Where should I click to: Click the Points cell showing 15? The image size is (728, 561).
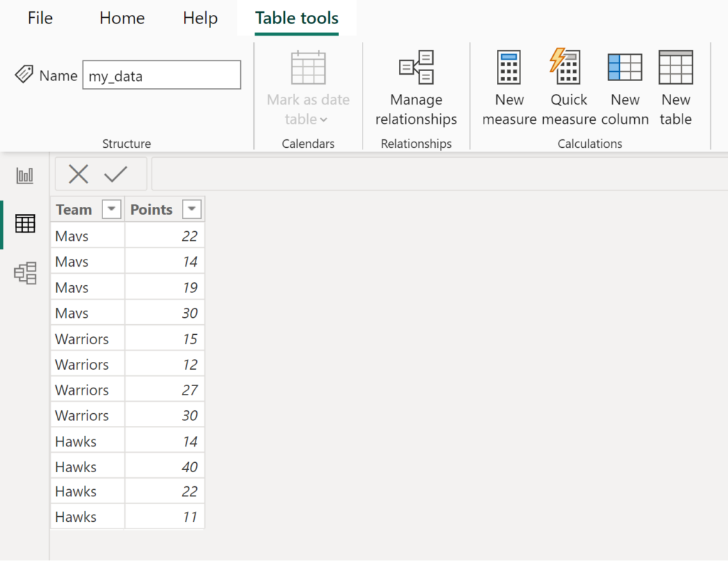point(165,338)
